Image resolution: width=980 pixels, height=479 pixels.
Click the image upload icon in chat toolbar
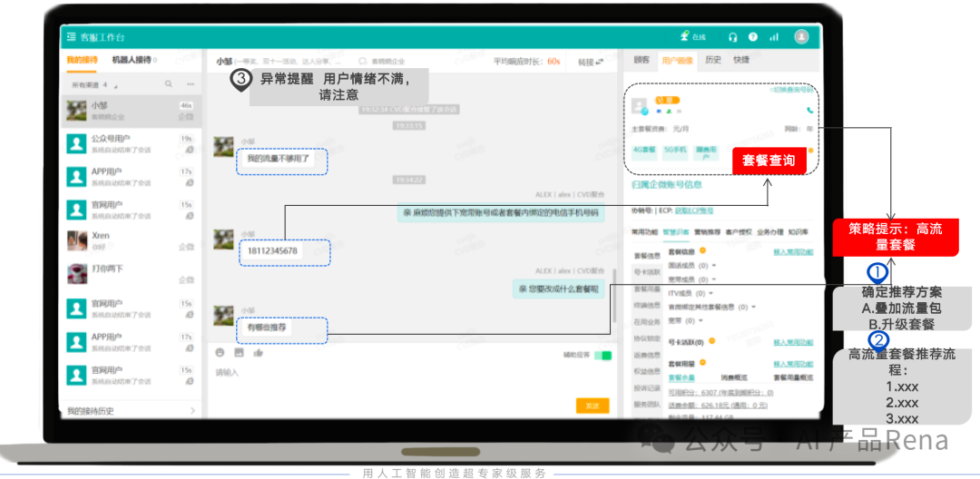coord(239,353)
